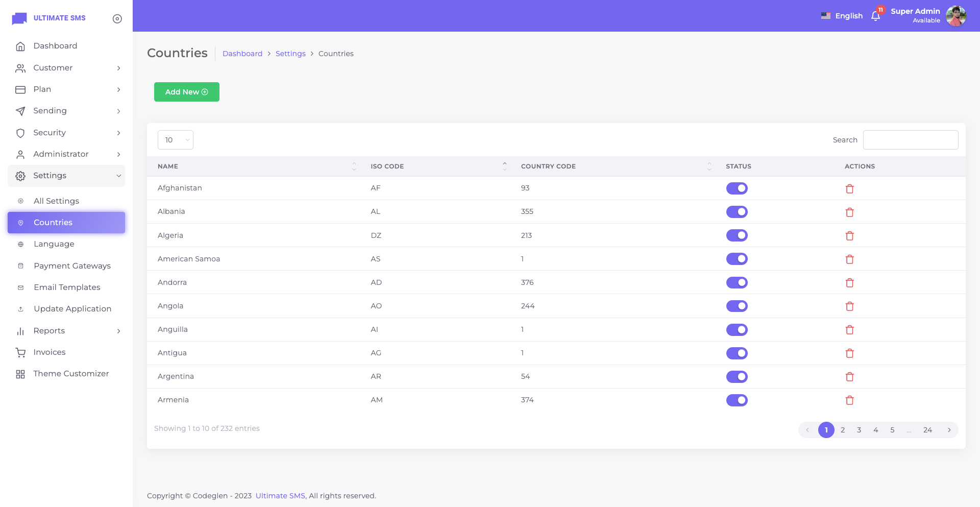Click the trash icon for Andorra
980x507 pixels.
[849, 283]
